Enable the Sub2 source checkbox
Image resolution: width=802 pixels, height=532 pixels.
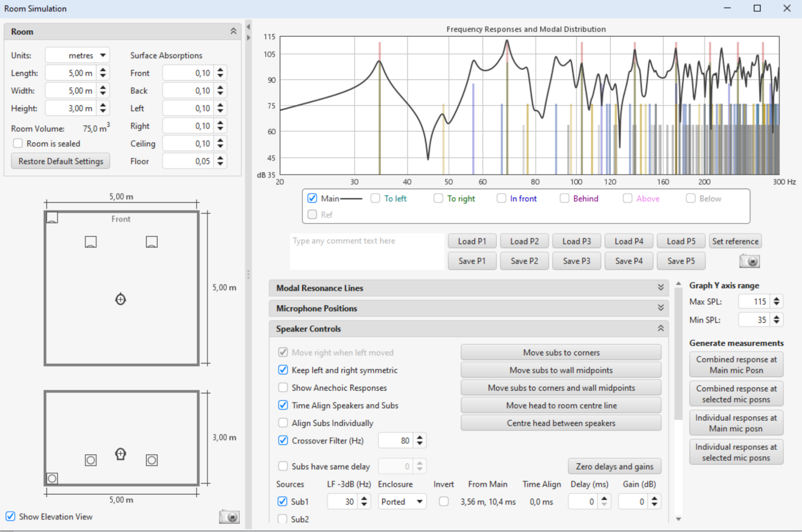[282, 519]
